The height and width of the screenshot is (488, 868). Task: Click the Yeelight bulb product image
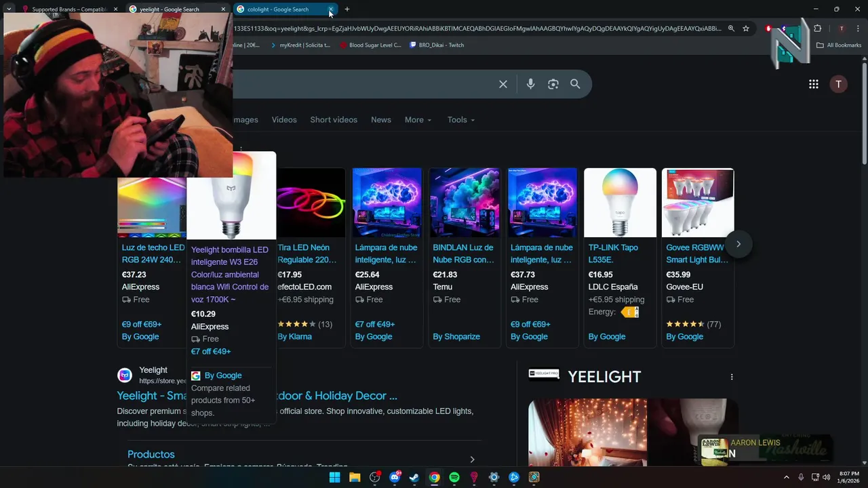[x=231, y=195]
